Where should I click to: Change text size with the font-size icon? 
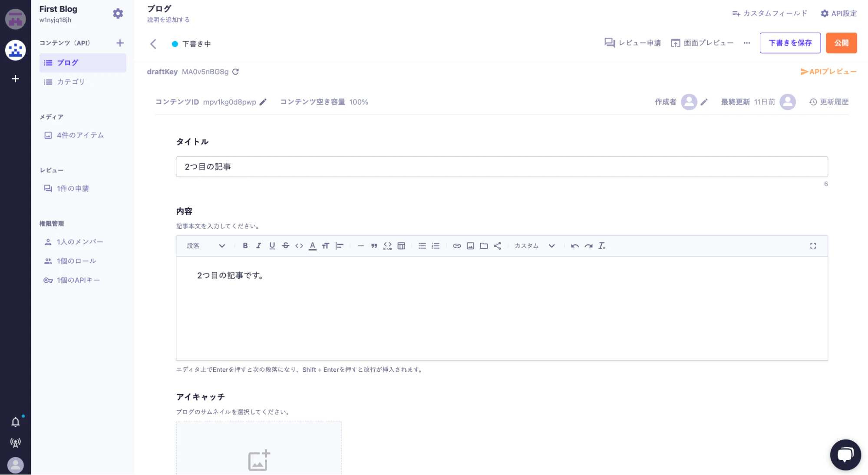click(x=326, y=246)
